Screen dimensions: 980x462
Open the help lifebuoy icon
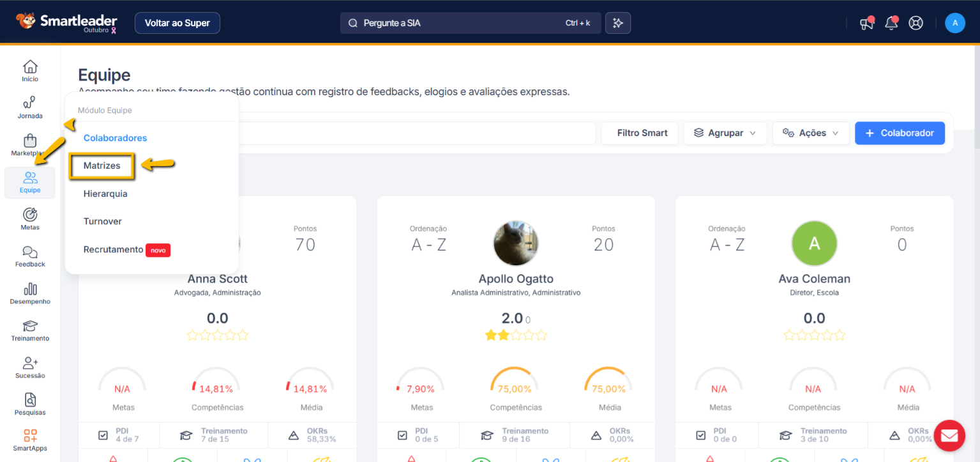tap(916, 24)
